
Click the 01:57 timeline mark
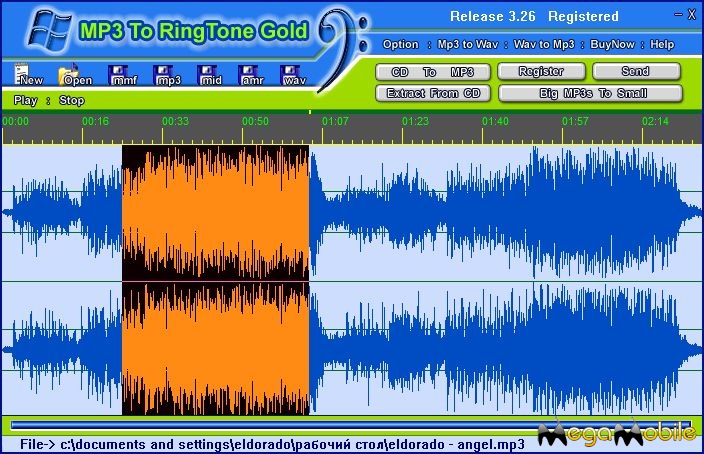pyautogui.click(x=576, y=121)
